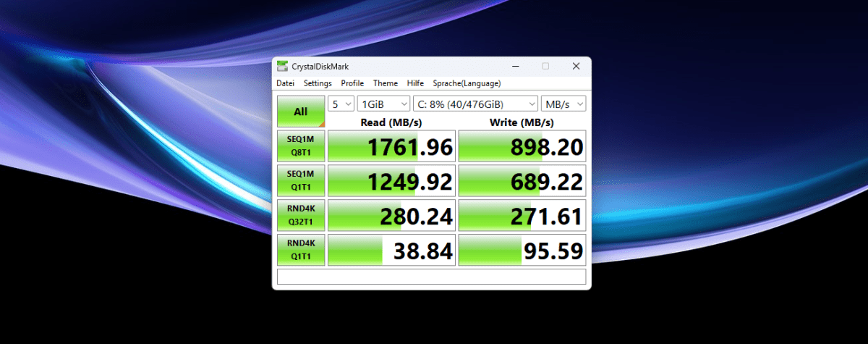Run the RND4K Q1T1 test
The height and width of the screenshot is (344, 868).
(301, 249)
